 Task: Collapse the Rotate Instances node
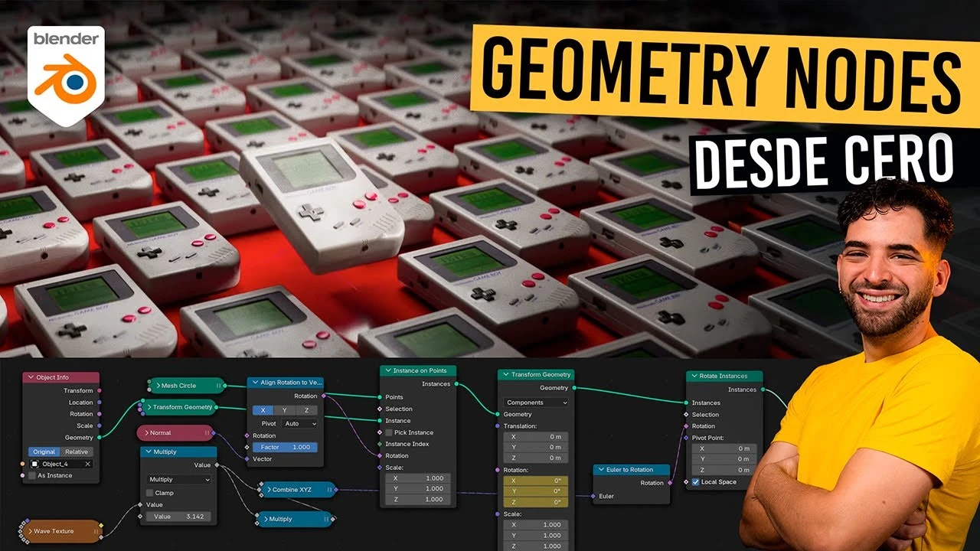tap(693, 376)
